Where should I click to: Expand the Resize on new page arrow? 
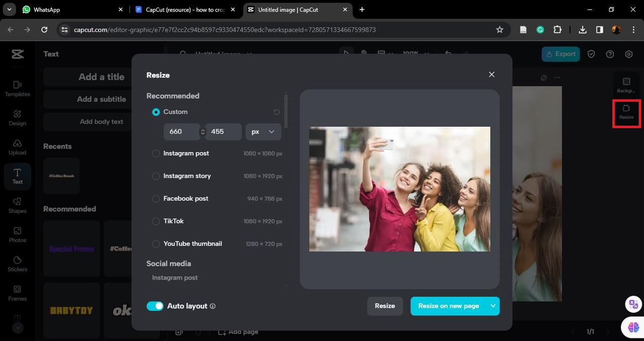point(493,306)
